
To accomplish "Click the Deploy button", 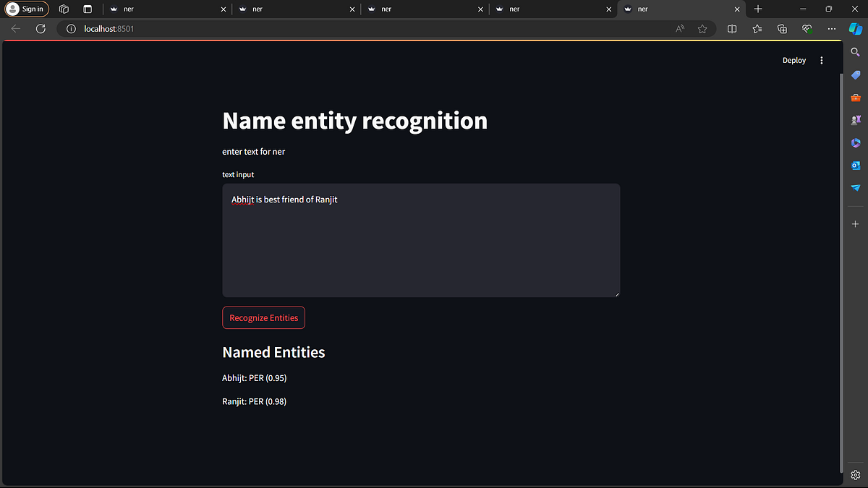I will (793, 60).
